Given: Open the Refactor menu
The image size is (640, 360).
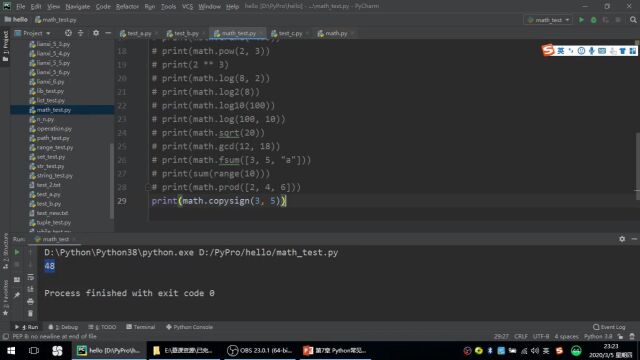Looking at the screenshot, I should pos(127,7).
